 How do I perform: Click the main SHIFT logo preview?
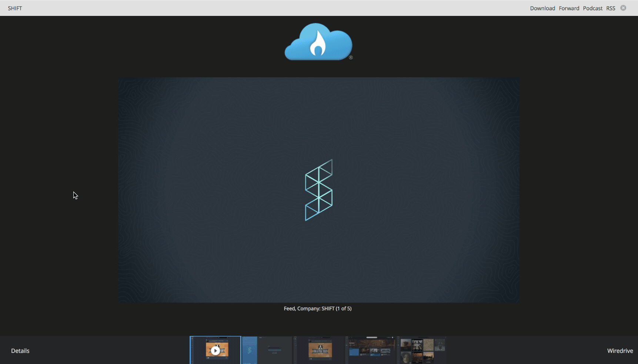point(319,190)
